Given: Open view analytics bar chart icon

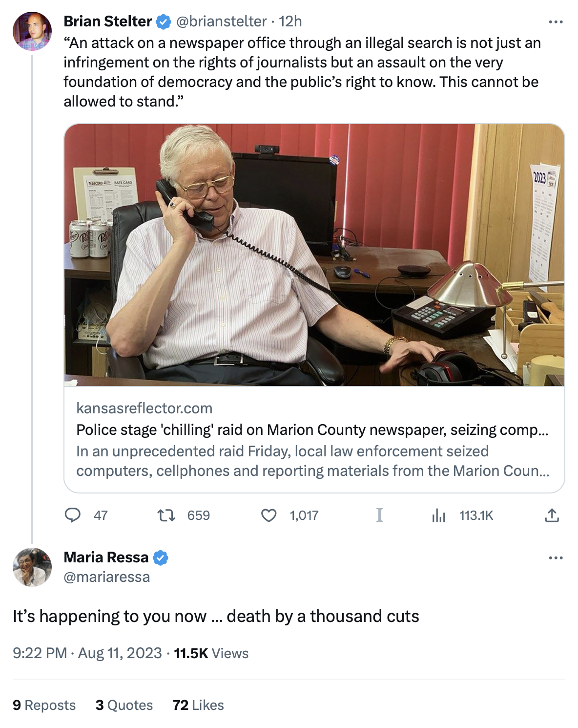Looking at the screenshot, I should (438, 515).
